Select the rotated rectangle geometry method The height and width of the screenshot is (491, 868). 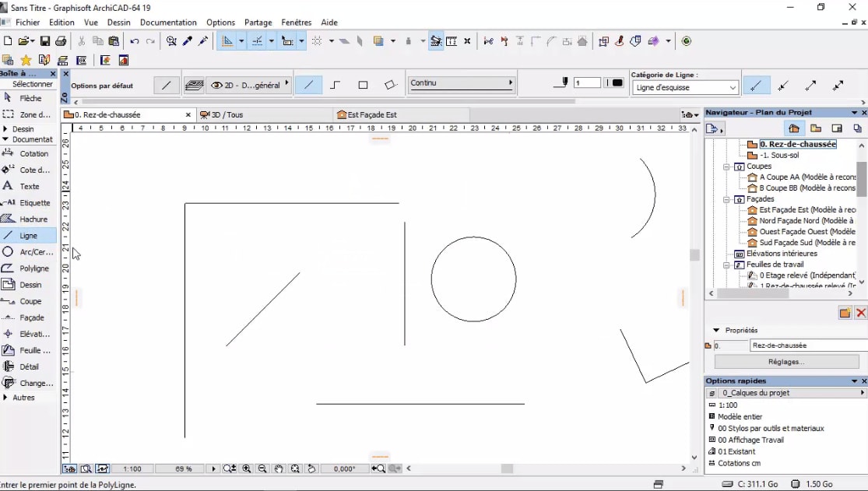(x=390, y=85)
